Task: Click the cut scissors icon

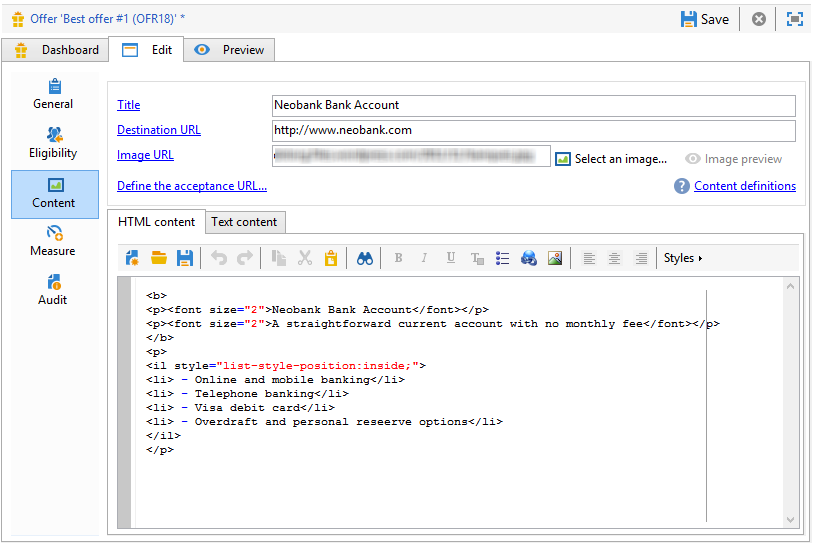Action: point(304,258)
